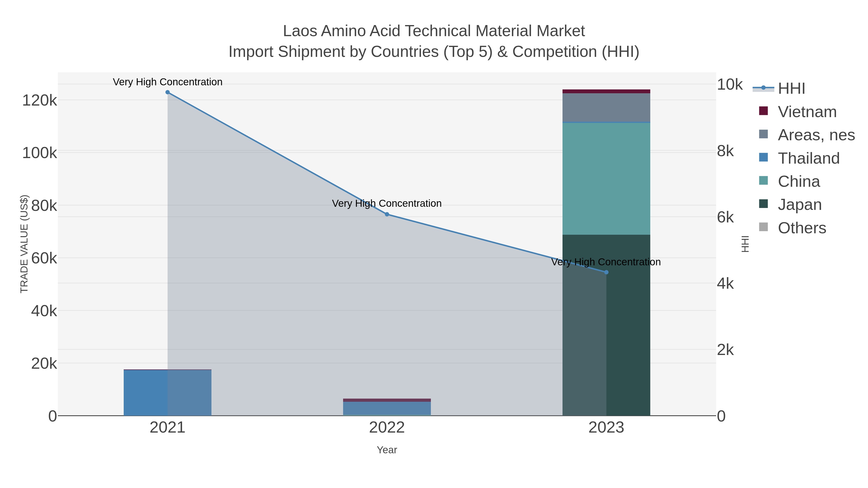Click the chart title first line
868x488 pixels.
point(434,31)
